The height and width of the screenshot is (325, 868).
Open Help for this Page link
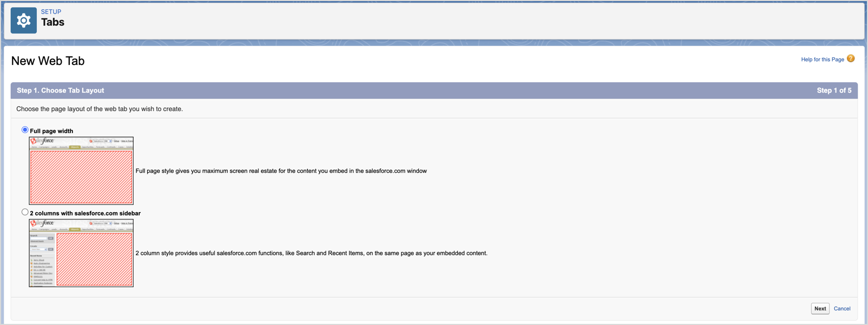[x=823, y=60]
